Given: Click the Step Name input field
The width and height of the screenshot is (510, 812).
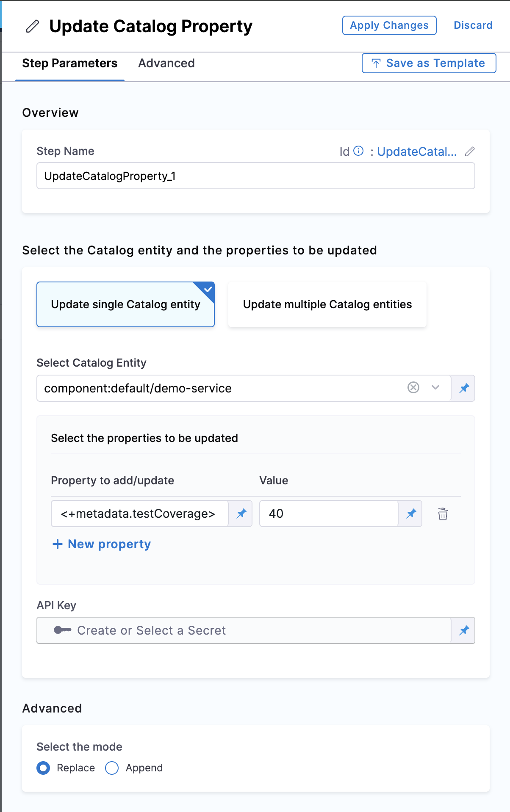Looking at the screenshot, I should click(255, 176).
